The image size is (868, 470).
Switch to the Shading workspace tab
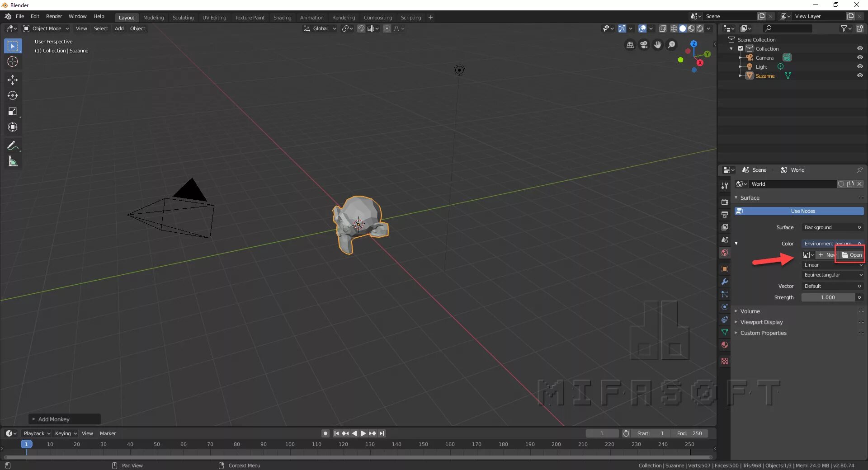[x=282, y=18]
